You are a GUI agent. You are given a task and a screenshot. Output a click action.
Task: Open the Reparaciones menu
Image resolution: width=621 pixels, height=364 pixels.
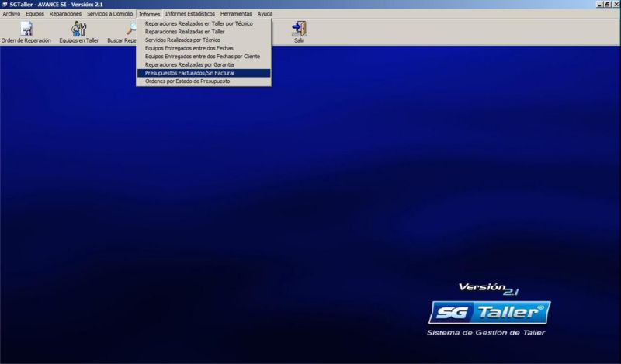65,14
